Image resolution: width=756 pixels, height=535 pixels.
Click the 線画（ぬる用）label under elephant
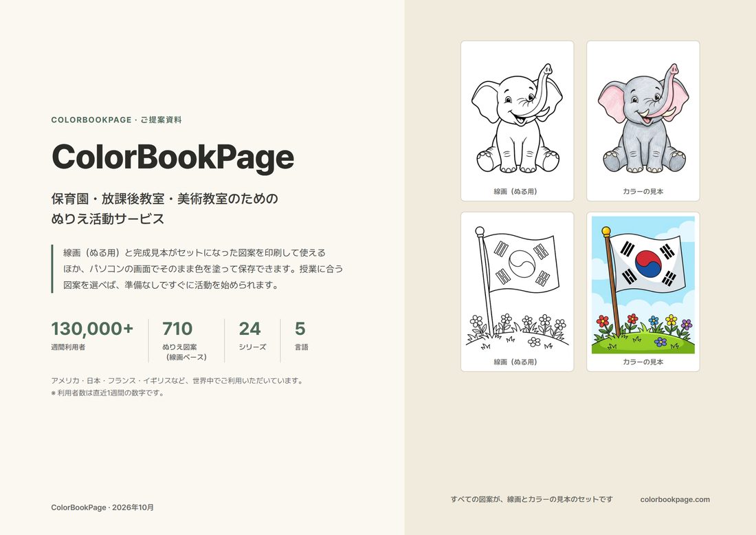point(515,192)
